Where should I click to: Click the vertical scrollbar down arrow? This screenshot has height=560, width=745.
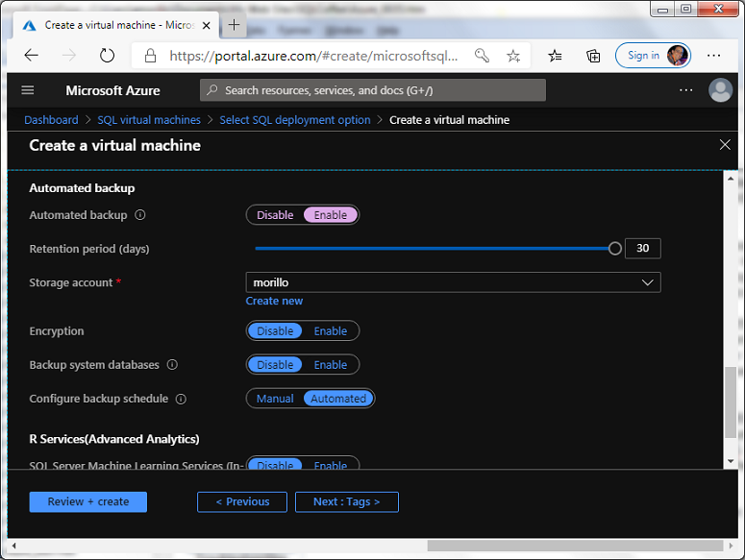(x=731, y=461)
